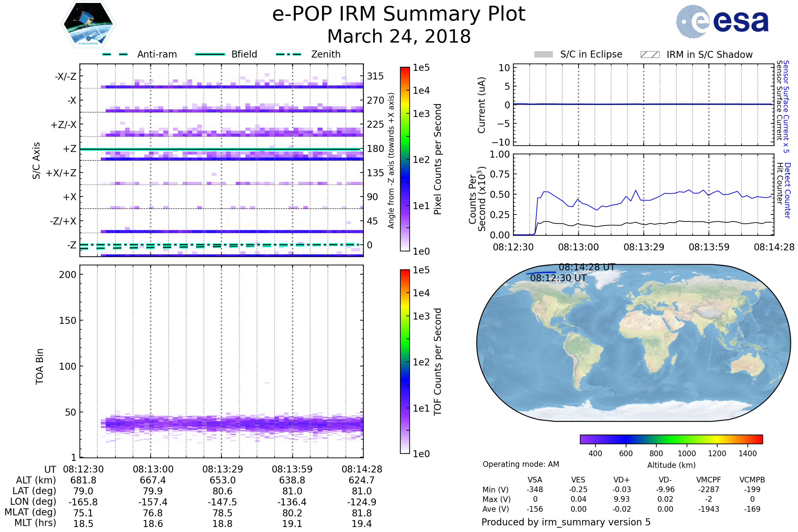This screenshot has width=798, height=532.
Task: Click the world map orbit track
Action: tap(541, 273)
